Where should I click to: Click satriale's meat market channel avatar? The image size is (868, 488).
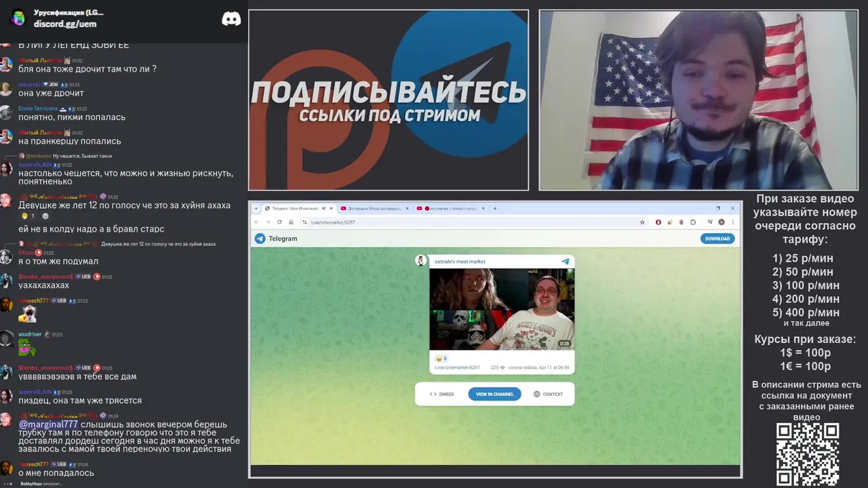pyautogui.click(x=421, y=261)
